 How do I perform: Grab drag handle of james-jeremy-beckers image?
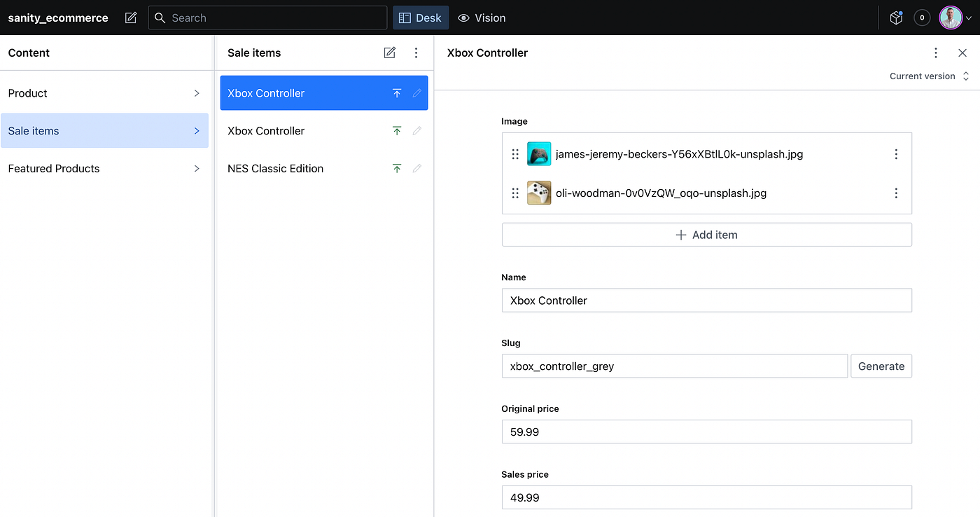515,154
